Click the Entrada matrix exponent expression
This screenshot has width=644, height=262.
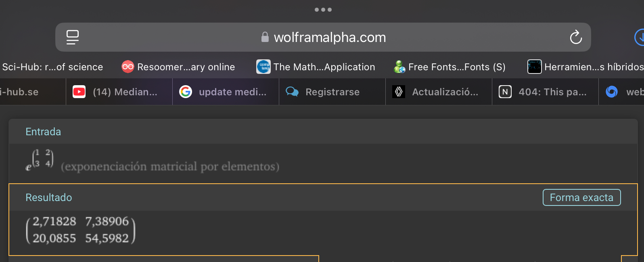(40, 159)
